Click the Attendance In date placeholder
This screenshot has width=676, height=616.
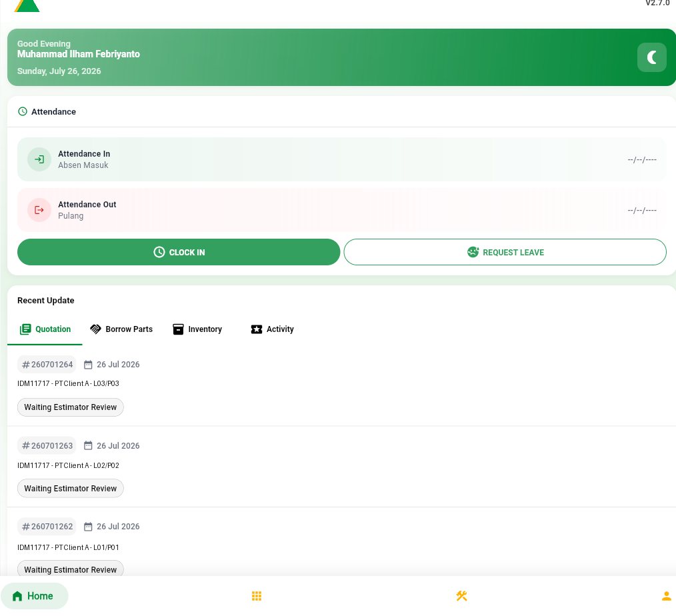point(642,160)
